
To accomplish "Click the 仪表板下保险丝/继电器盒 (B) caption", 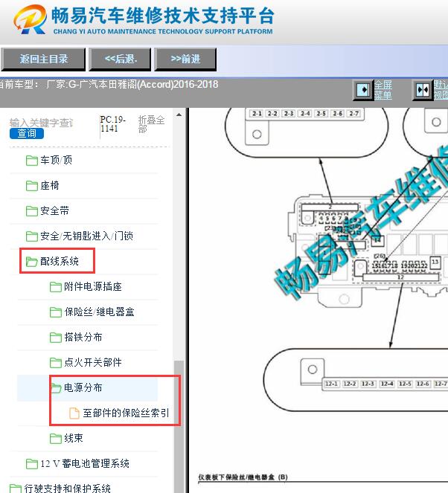I will (x=243, y=477).
